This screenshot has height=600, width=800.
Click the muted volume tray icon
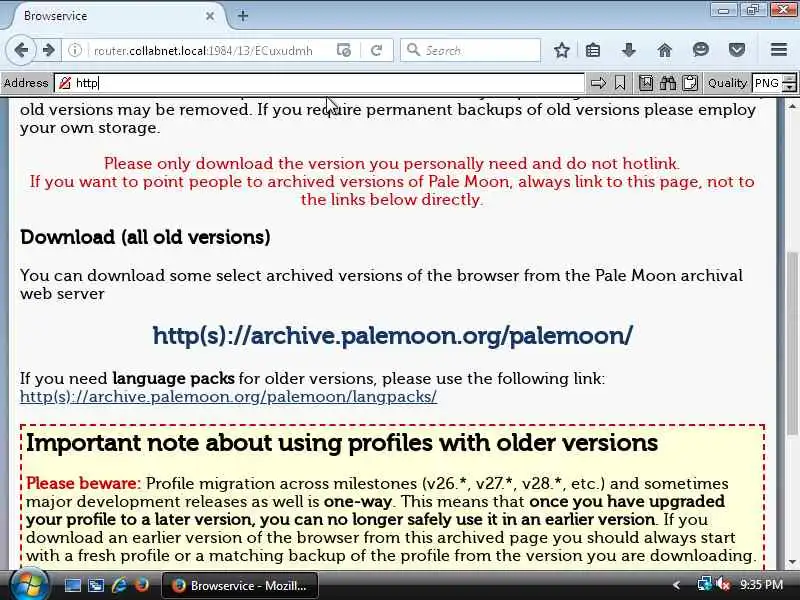click(x=723, y=585)
